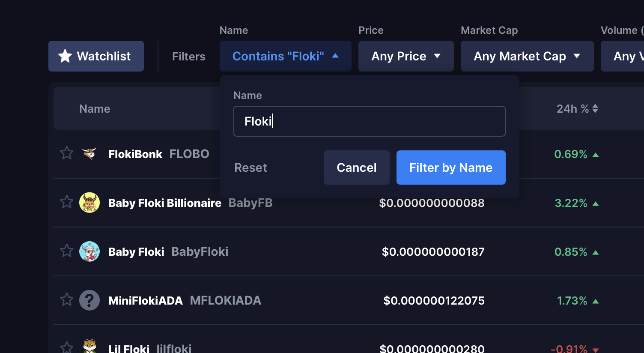Star FlokiBonk to add to watchlist
The height and width of the screenshot is (353, 644).
(x=67, y=153)
